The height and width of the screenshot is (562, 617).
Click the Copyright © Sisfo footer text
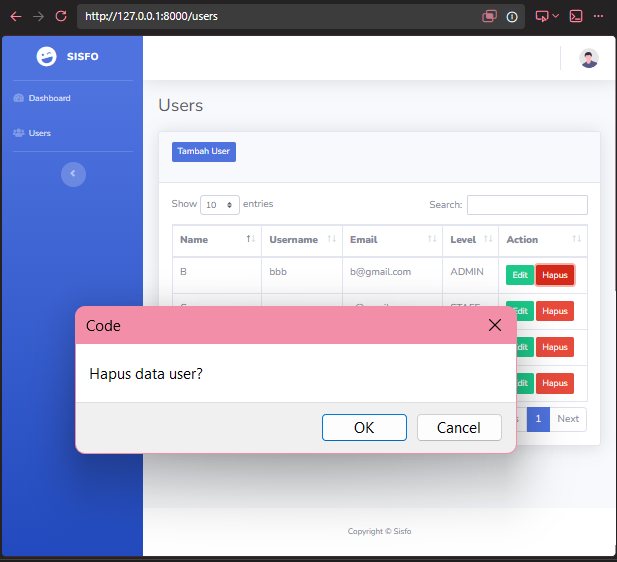(x=379, y=531)
